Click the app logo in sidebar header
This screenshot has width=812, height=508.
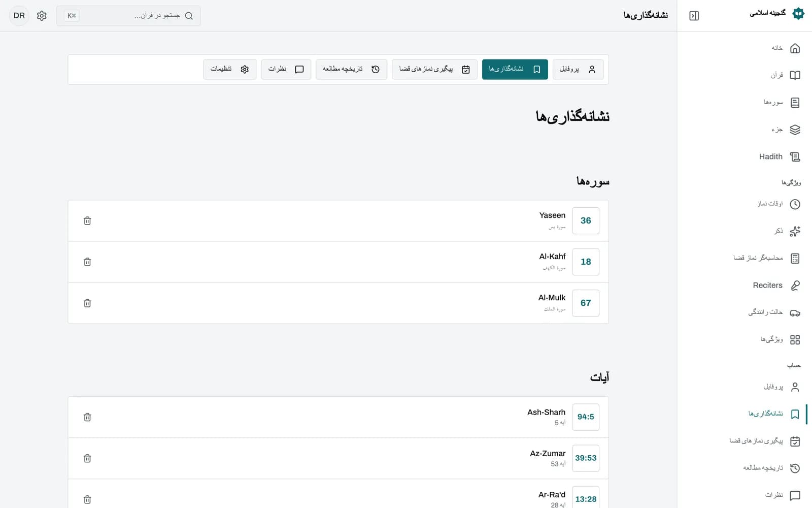[x=798, y=14]
